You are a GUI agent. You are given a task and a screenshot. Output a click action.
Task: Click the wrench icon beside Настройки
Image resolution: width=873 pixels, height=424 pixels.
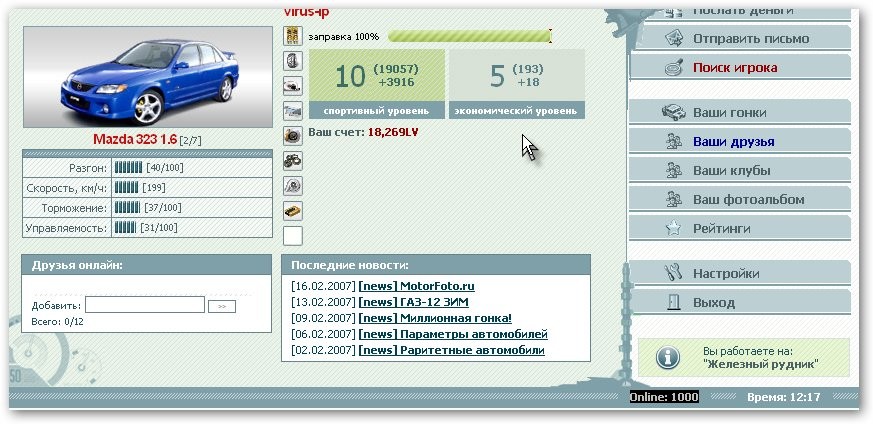point(674,273)
